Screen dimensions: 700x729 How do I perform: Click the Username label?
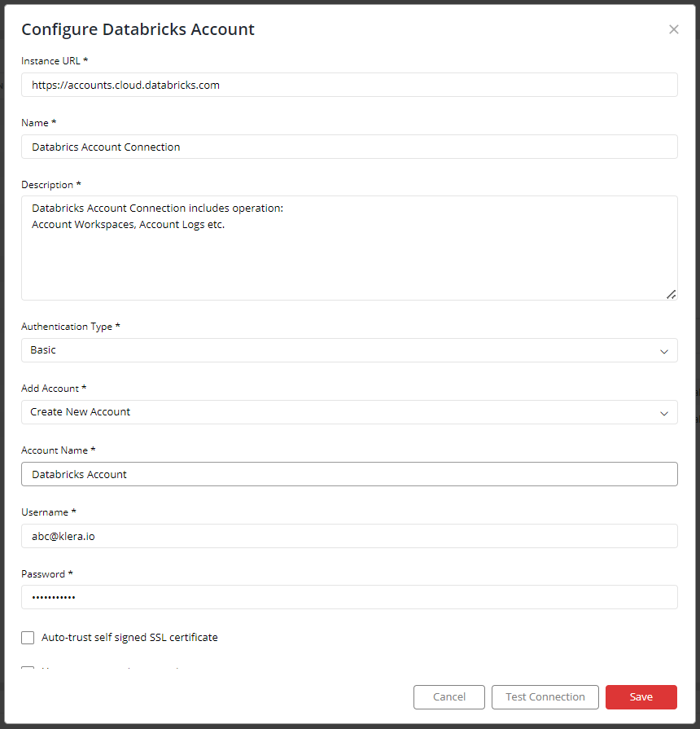click(x=48, y=512)
